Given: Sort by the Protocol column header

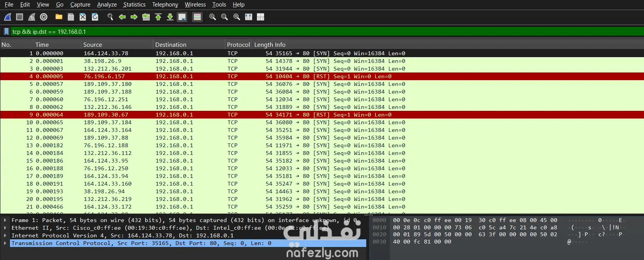Looking at the screenshot, I should point(238,44).
